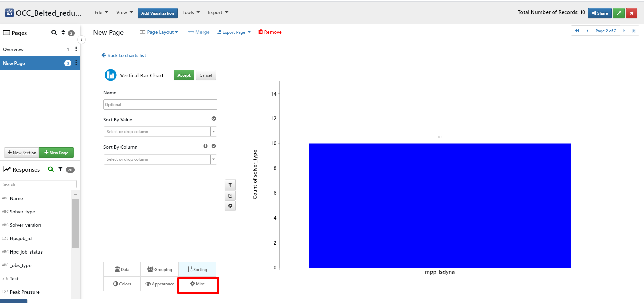The height and width of the screenshot is (303, 644).
Task: Click the green fullscreen expand button
Action: point(619,13)
